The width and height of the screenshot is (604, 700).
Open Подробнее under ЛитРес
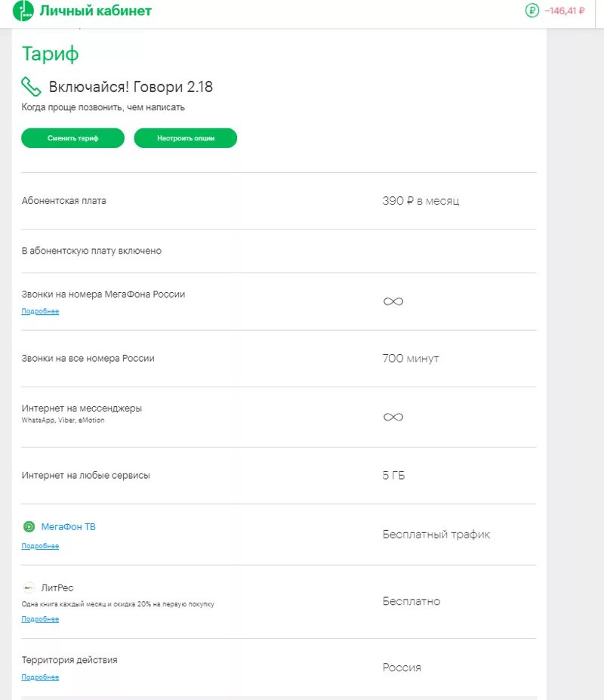click(40, 619)
